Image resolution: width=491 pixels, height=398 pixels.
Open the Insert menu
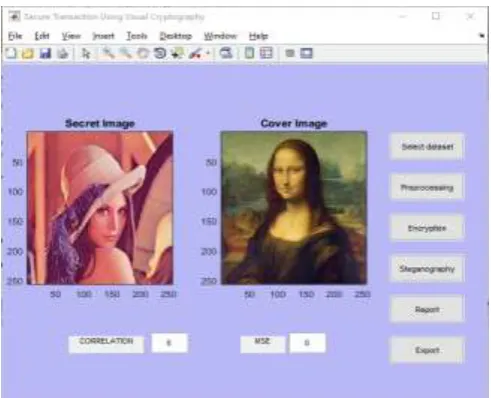pyautogui.click(x=103, y=36)
